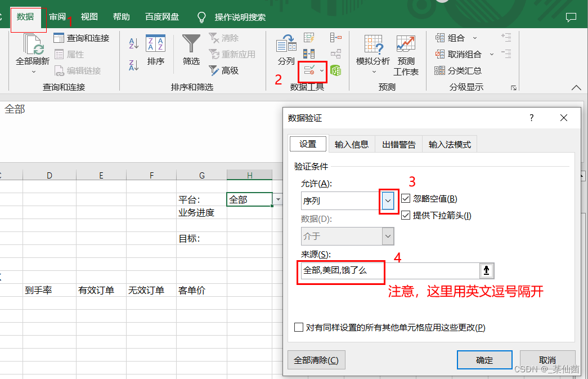Open the 百度网盘 ribbon tab
This screenshot has height=379, width=588.
(x=162, y=17)
